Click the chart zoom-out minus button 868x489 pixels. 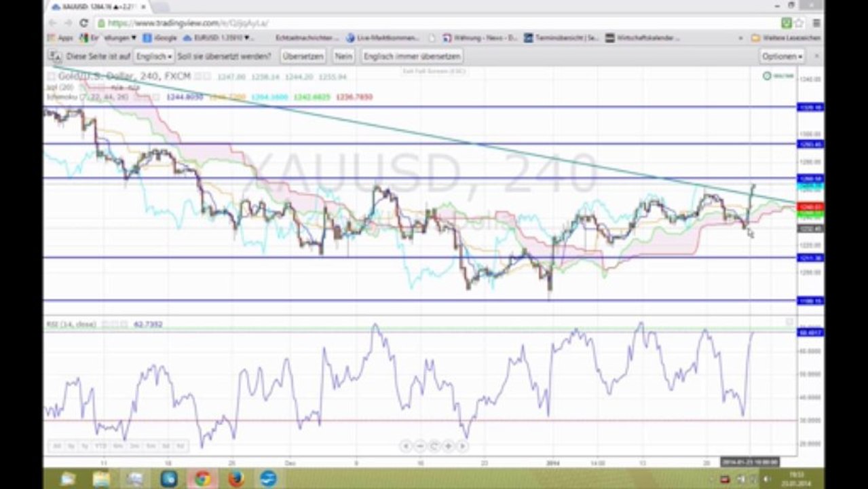coord(420,446)
